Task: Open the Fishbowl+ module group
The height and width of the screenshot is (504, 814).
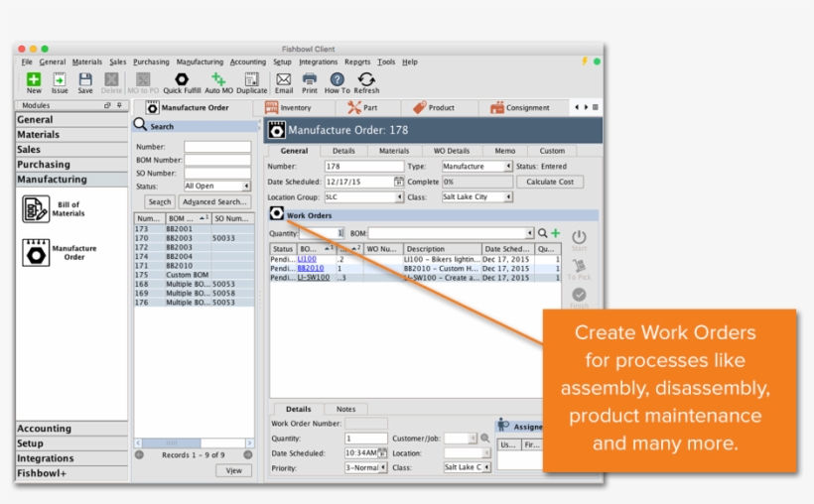Action: click(71, 473)
